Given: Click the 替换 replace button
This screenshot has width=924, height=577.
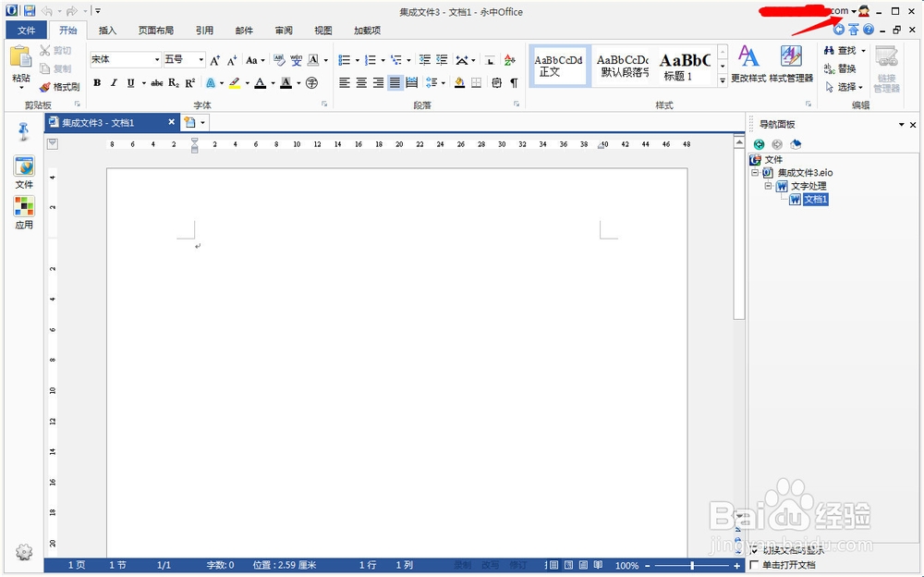Looking at the screenshot, I should click(x=840, y=69).
